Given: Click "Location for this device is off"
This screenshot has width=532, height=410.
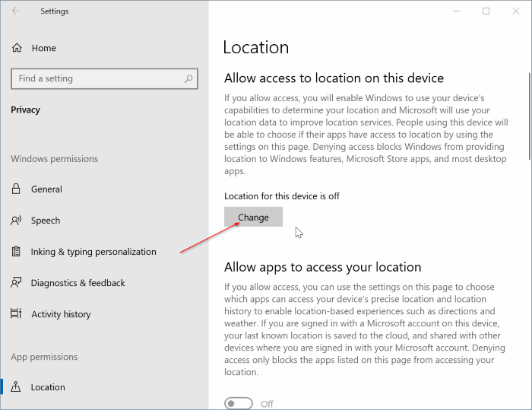Looking at the screenshot, I should tap(282, 196).
